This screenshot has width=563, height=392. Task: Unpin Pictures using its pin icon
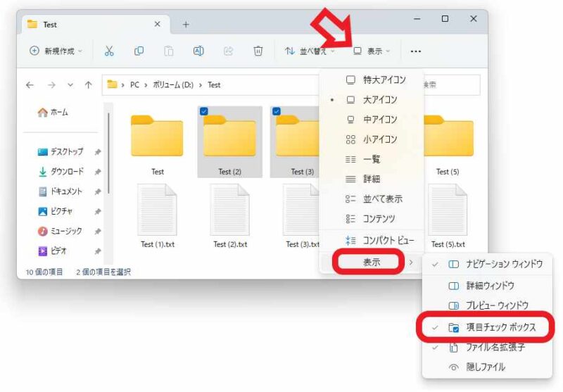tap(97, 211)
